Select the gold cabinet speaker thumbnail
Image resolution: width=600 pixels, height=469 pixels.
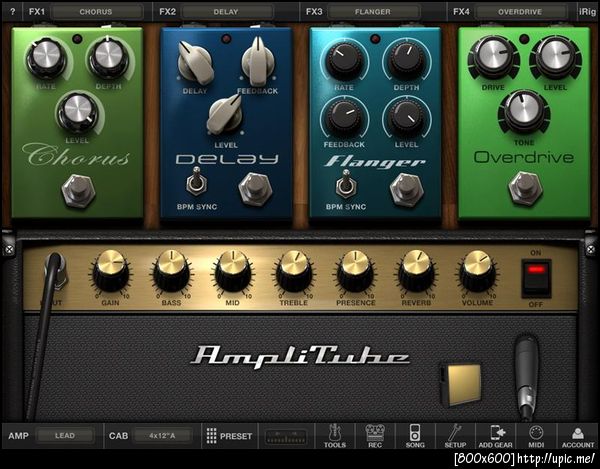click(x=460, y=384)
